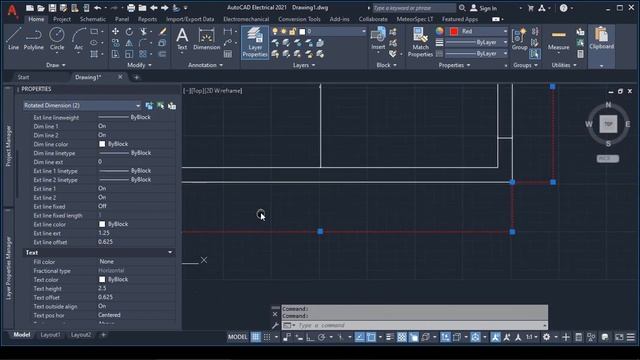The image size is (640, 360).
Task: Toggle object snap tracking in status bar
Action: (x=360, y=337)
